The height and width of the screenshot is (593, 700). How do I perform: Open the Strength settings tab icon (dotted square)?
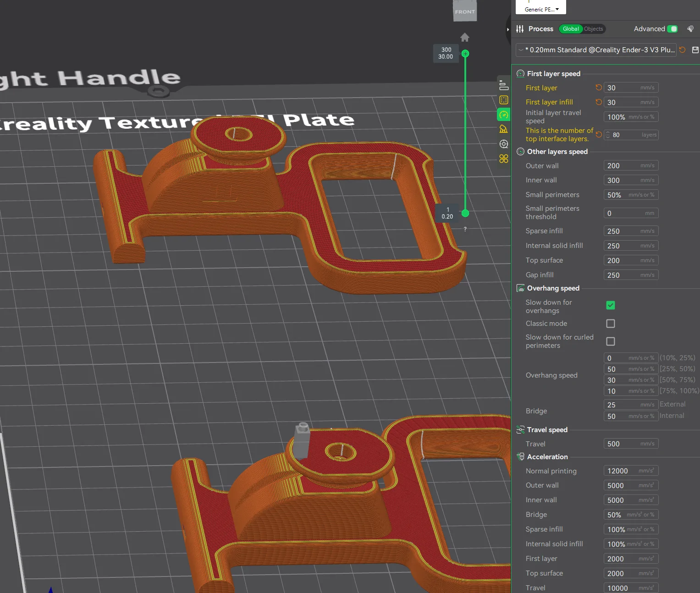click(503, 100)
